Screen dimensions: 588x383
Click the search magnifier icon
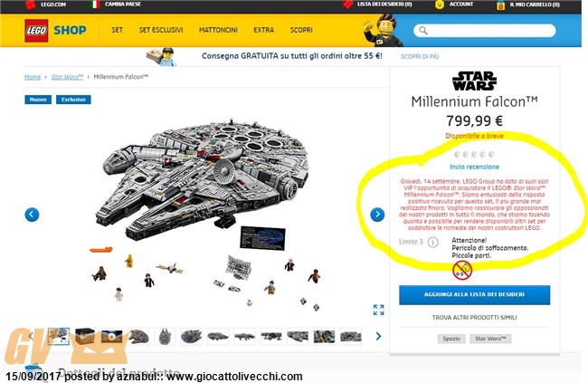coord(423,31)
